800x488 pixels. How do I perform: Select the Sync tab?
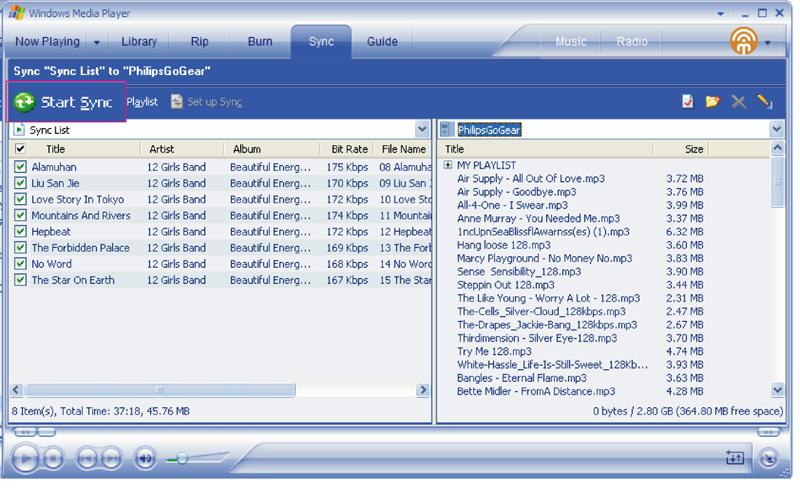click(x=321, y=41)
